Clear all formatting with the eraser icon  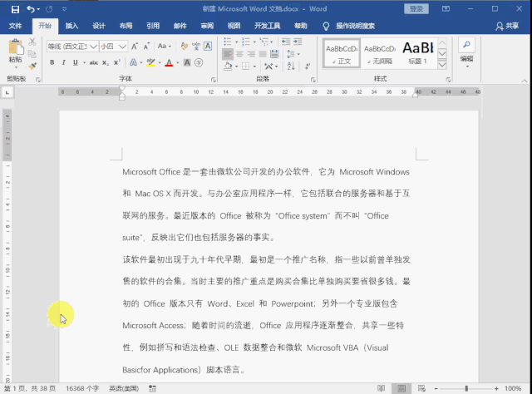pyautogui.click(x=185, y=47)
